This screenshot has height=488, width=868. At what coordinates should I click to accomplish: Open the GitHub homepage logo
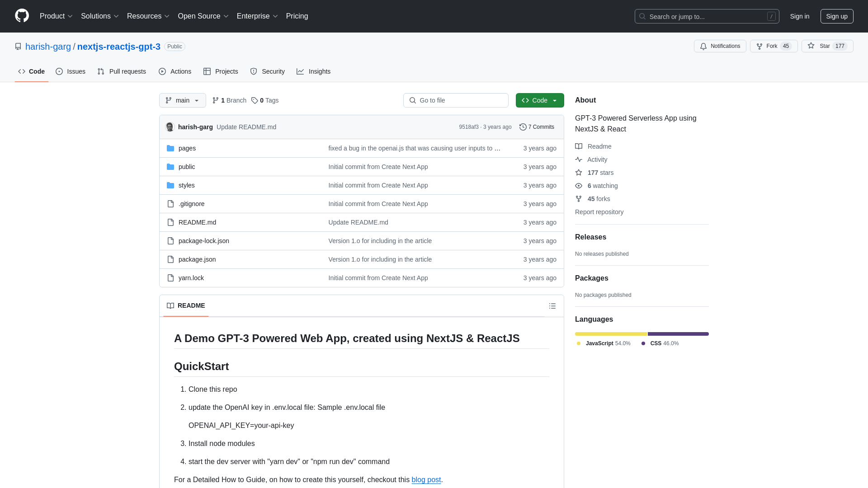click(x=22, y=16)
